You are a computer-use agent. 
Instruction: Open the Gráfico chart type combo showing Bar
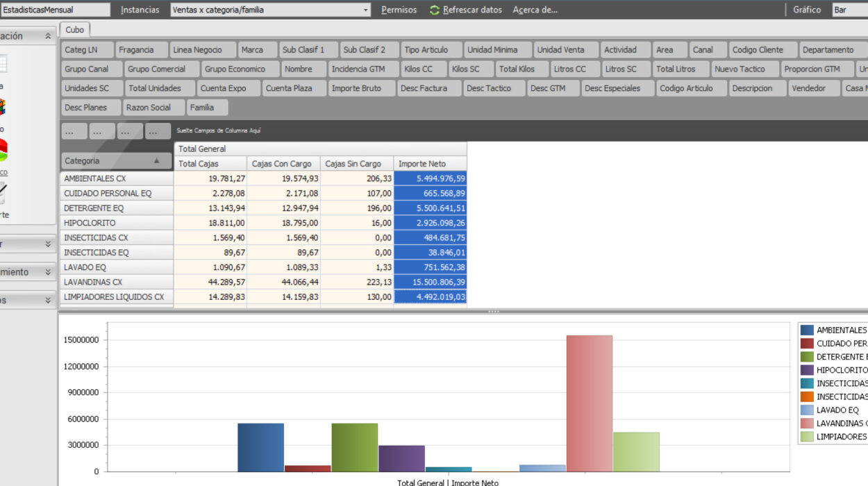[850, 10]
